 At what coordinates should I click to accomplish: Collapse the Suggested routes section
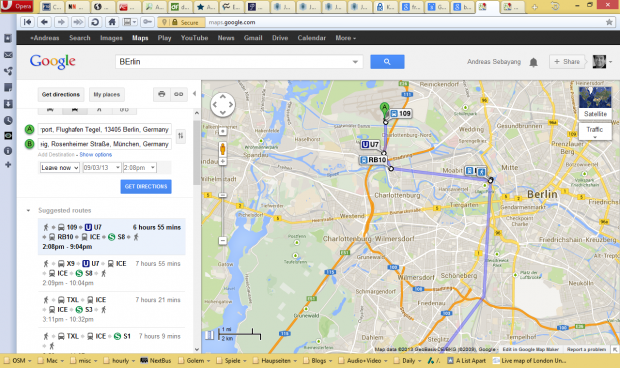tap(28, 210)
